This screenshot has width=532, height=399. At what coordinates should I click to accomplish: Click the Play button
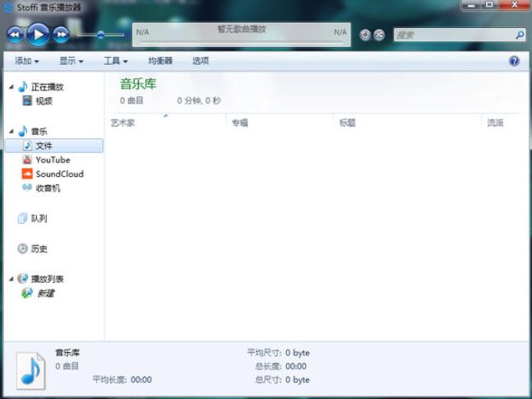point(38,34)
